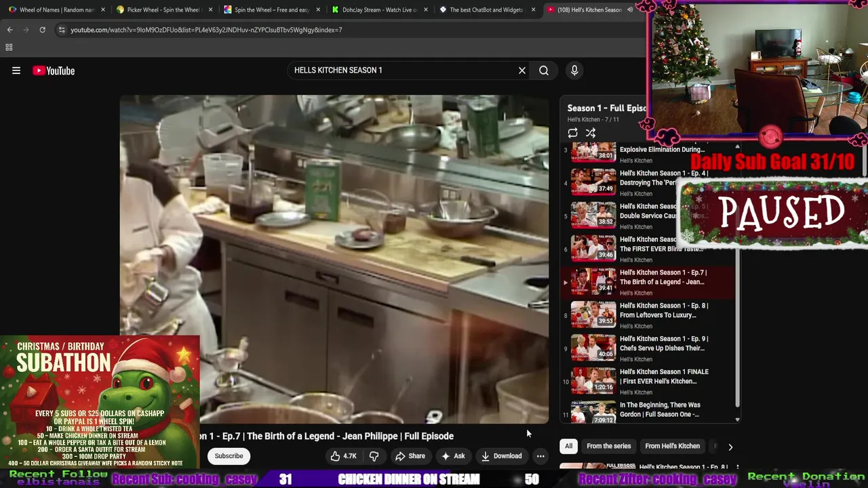Viewport: 868px width, 488px height.
Task: Subscribe to the Hell's Kitchen channel
Action: click(229, 456)
